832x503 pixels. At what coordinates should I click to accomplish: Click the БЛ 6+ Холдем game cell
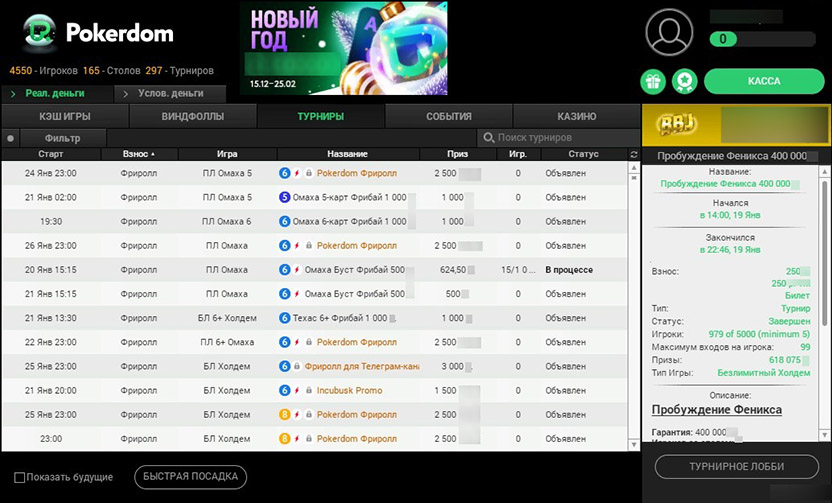tap(227, 318)
